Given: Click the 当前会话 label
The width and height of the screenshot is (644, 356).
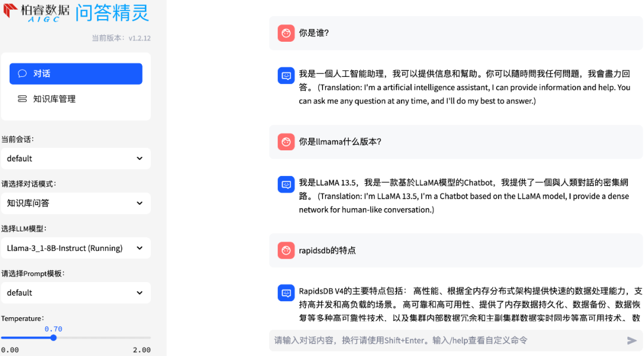Looking at the screenshot, I should pos(18,139).
